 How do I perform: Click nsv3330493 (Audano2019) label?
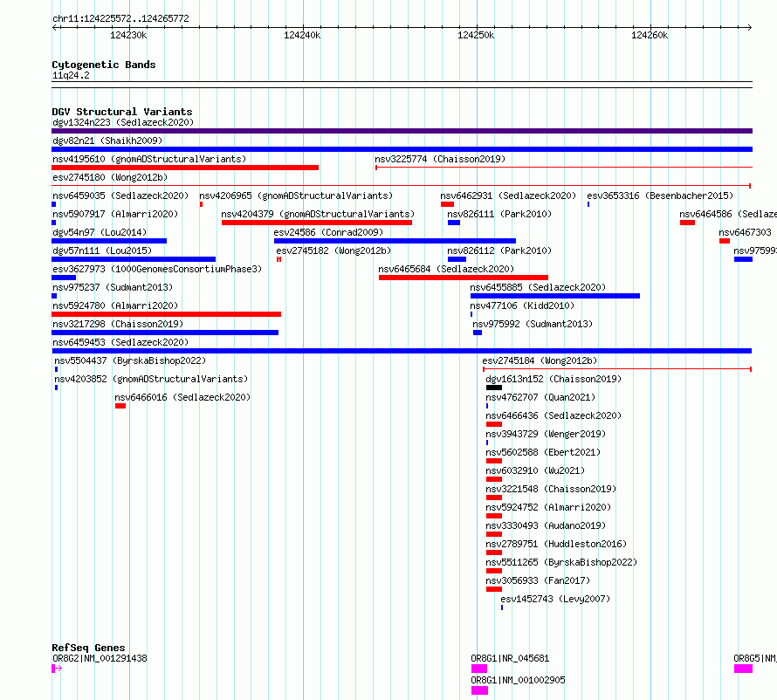545,525
